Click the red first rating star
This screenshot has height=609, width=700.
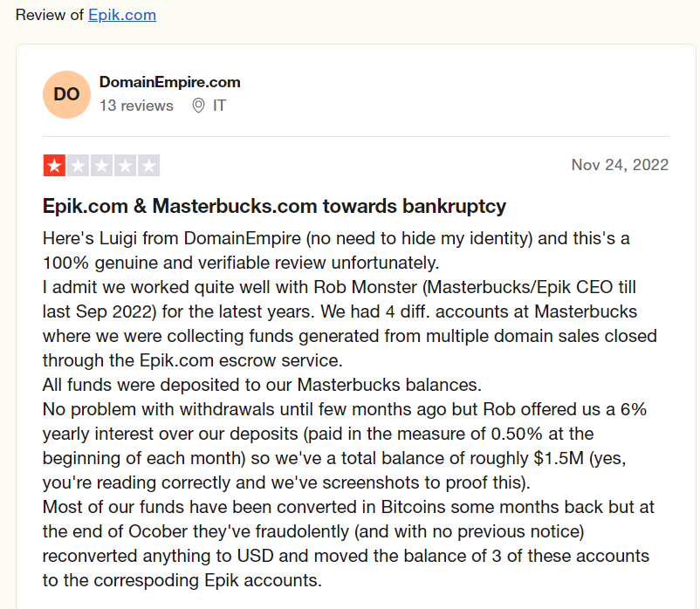coord(54,166)
